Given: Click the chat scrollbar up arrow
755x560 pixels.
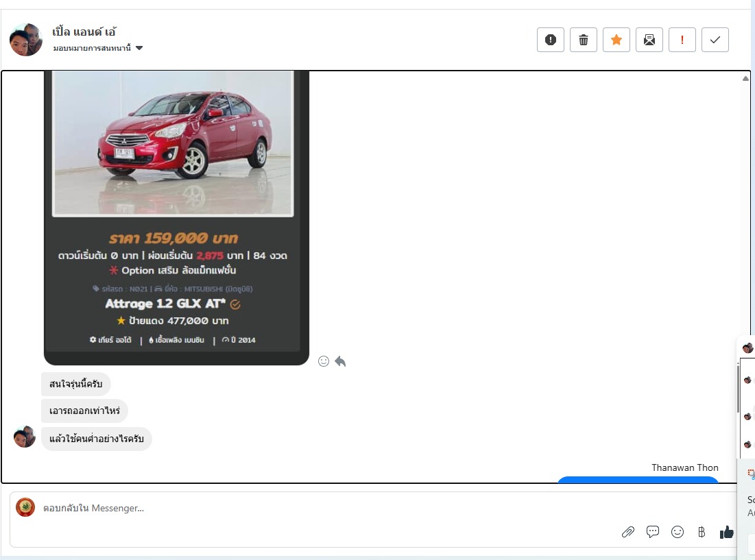Looking at the screenshot, I should tap(745, 78).
